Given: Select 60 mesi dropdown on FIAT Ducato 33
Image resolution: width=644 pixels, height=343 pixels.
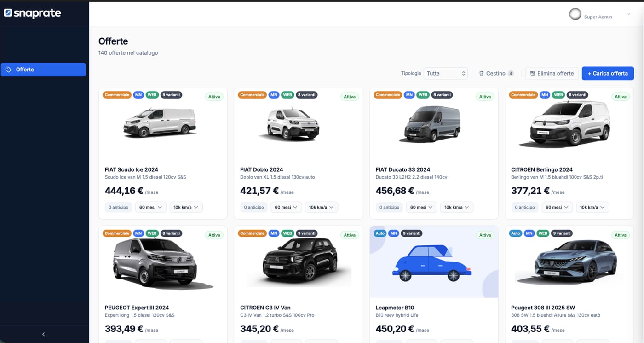Looking at the screenshot, I should (422, 207).
